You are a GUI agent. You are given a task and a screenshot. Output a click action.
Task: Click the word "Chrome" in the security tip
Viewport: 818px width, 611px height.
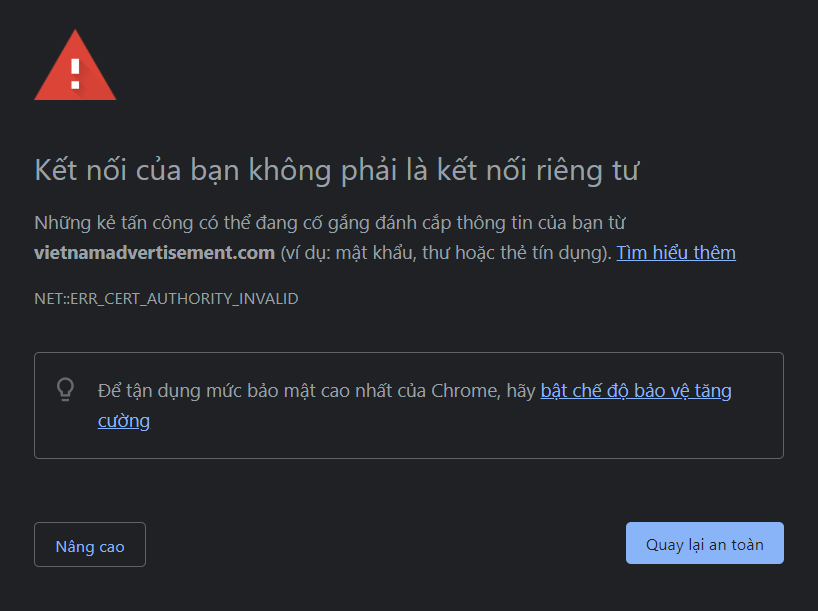coord(465,390)
